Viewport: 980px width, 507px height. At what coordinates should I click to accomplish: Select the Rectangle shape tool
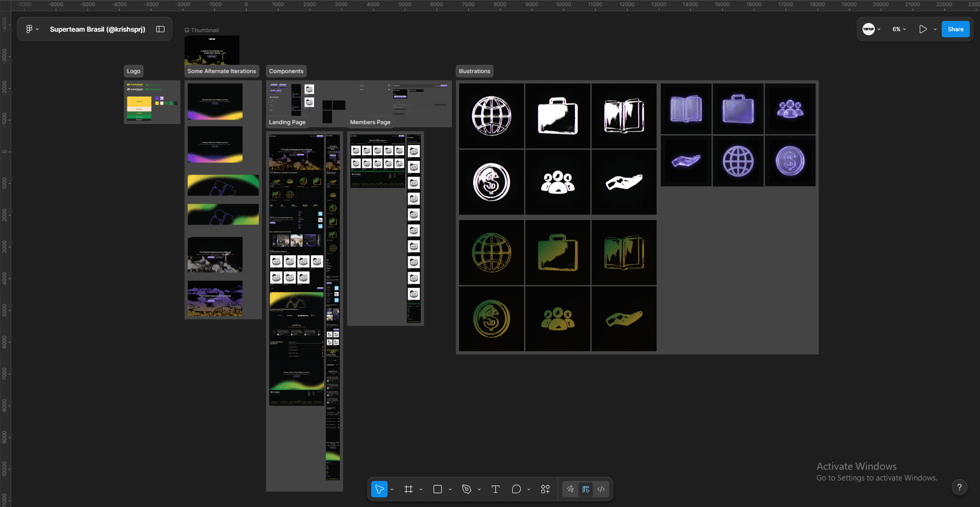(x=438, y=489)
